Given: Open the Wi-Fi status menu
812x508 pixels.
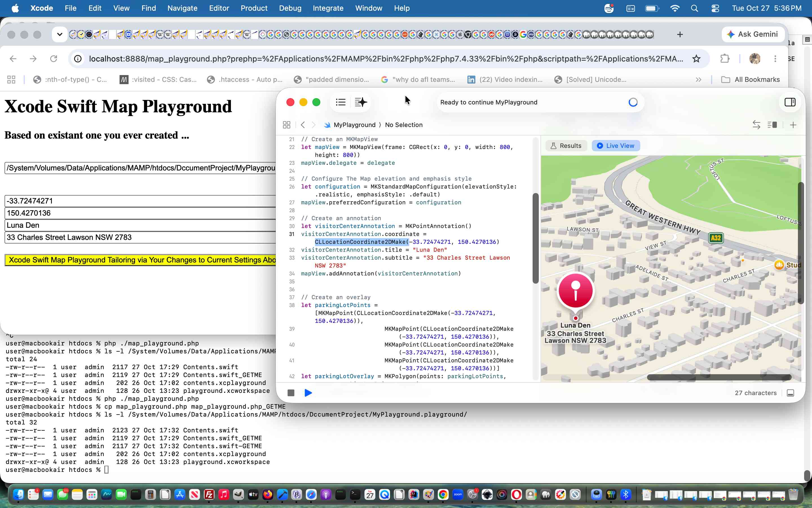Looking at the screenshot, I should (x=674, y=8).
